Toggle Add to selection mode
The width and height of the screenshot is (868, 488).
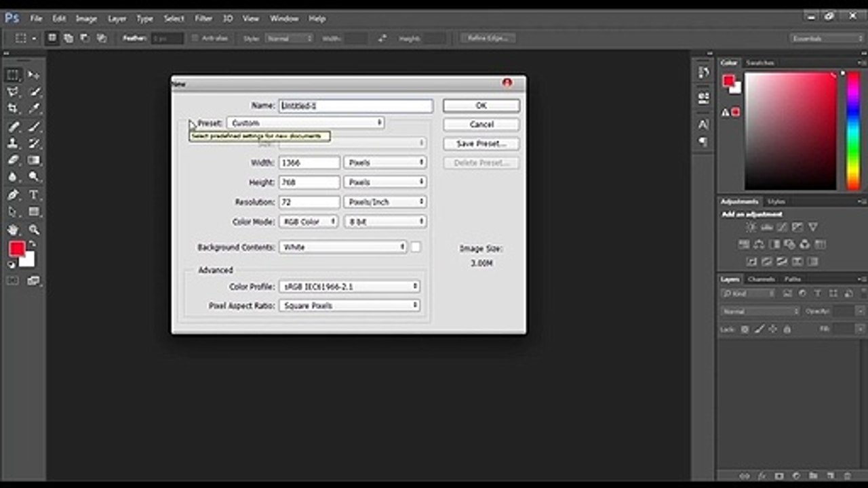[x=68, y=39]
